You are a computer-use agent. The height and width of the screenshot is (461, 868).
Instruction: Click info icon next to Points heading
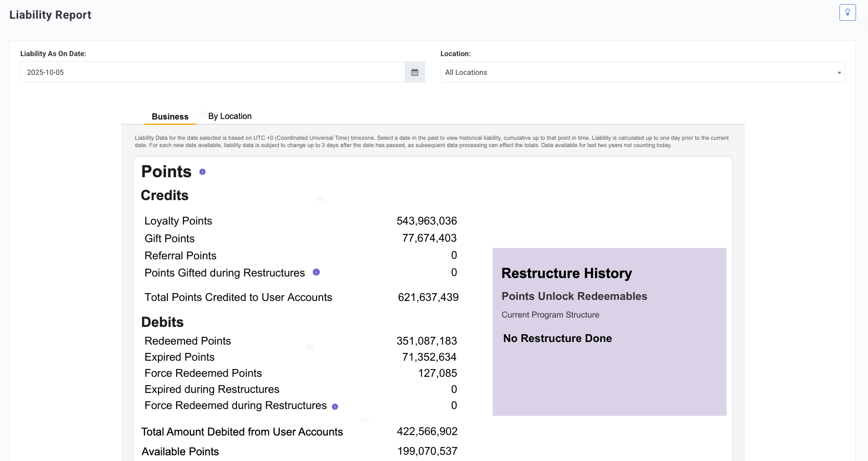(x=203, y=172)
